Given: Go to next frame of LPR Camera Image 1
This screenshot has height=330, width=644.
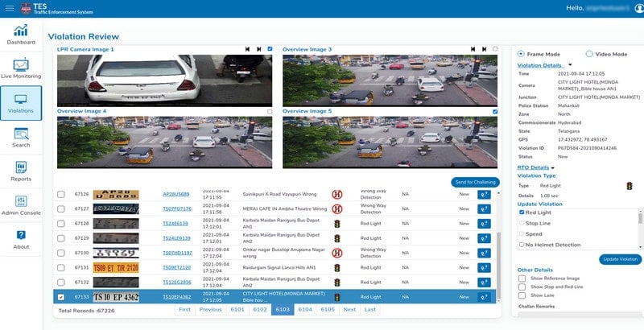Looking at the screenshot, I should (258, 49).
